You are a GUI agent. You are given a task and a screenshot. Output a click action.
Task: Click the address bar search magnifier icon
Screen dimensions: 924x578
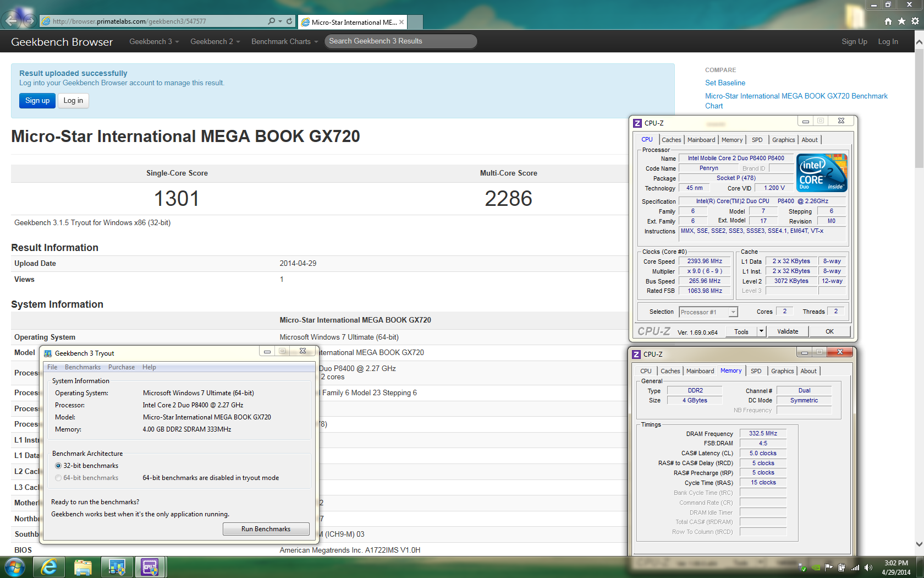tap(271, 21)
